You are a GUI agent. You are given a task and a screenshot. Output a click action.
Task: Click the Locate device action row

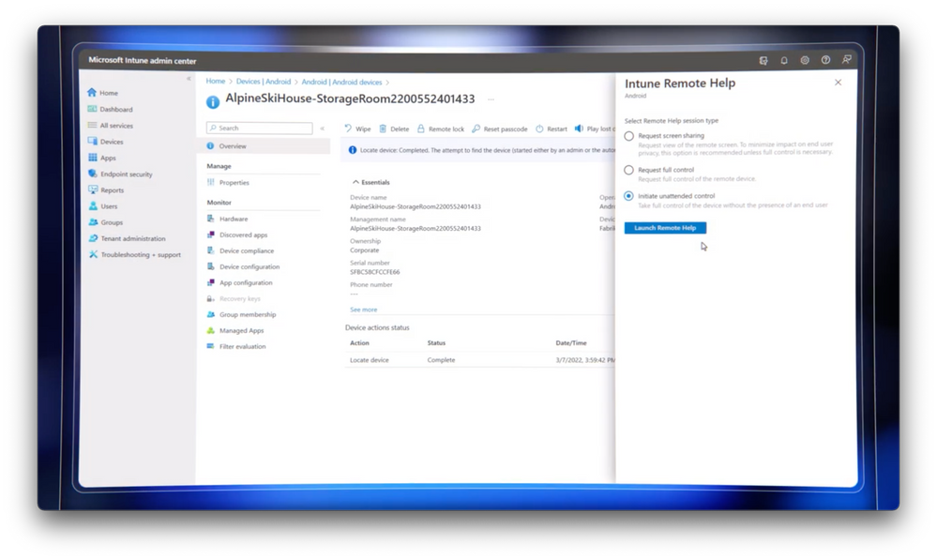coord(481,360)
